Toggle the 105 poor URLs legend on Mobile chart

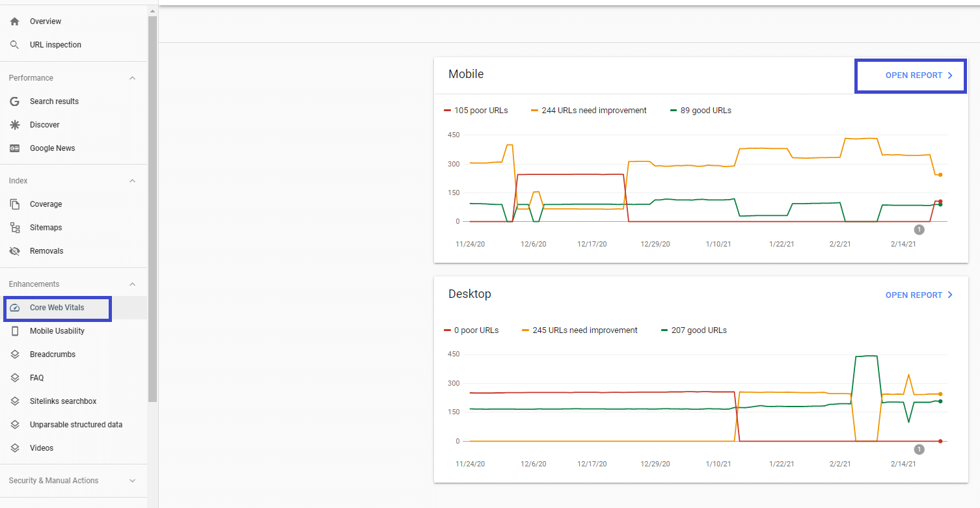tap(476, 110)
